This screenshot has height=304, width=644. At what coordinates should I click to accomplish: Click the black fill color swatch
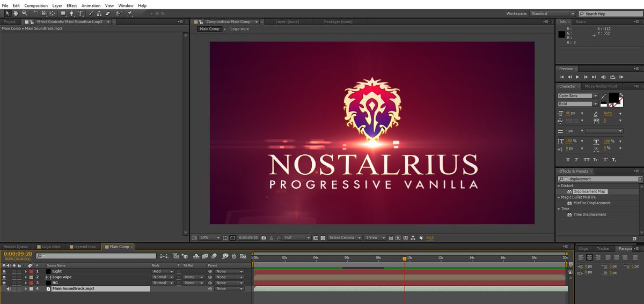coord(614,97)
